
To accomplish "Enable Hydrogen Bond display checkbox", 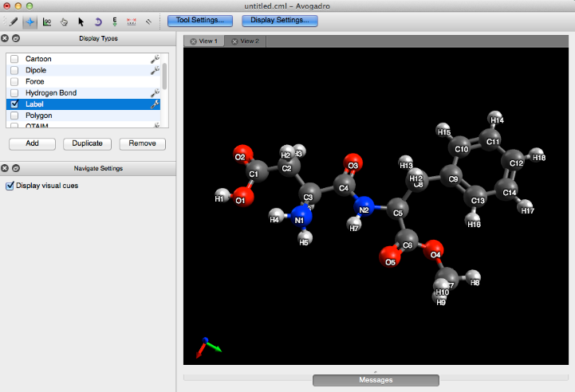I will (x=14, y=93).
